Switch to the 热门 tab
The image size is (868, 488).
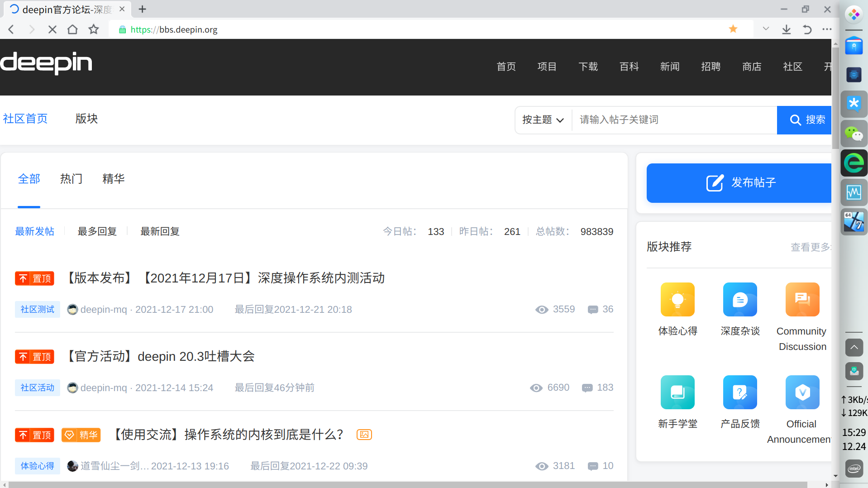coord(71,179)
